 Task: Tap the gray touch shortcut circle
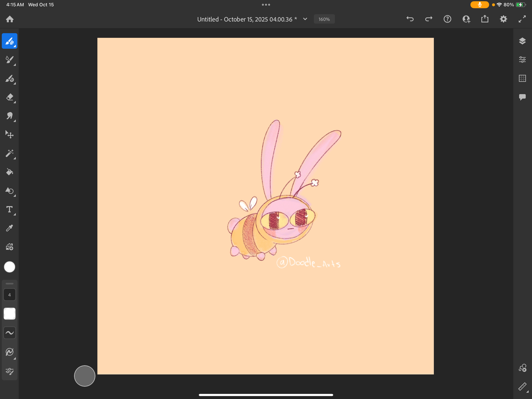click(85, 376)
